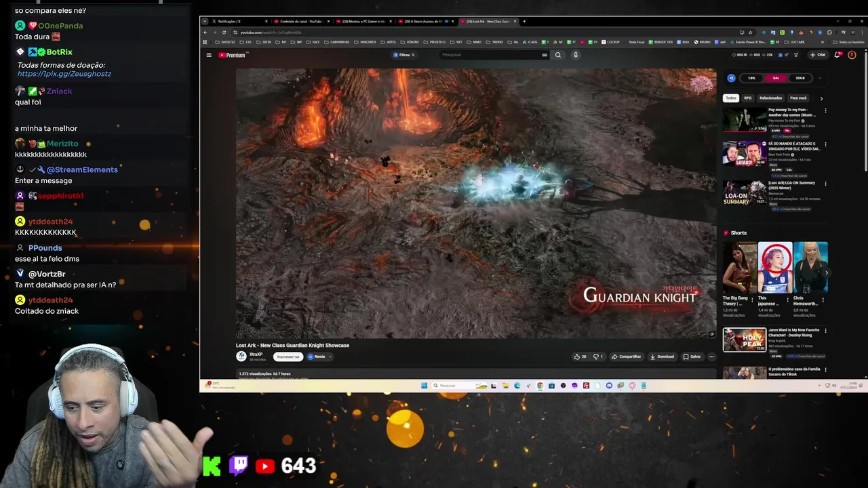Expand the stats panel chevron above chips

(x=820, y=78)
